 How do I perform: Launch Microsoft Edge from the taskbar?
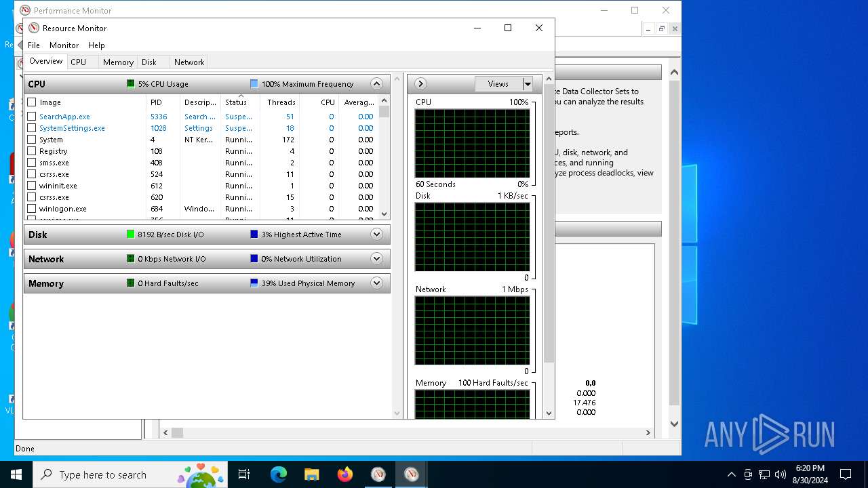coord(279,474)
